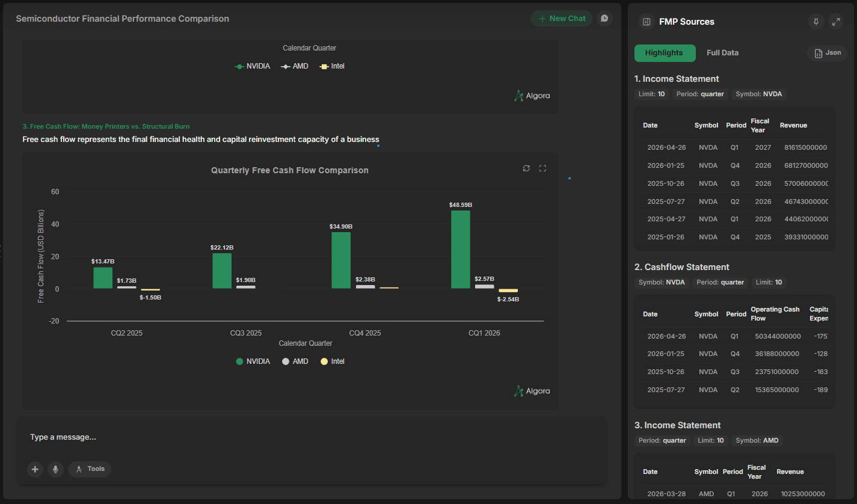Click operating cash flow cell 15365000000

point(777,390)
